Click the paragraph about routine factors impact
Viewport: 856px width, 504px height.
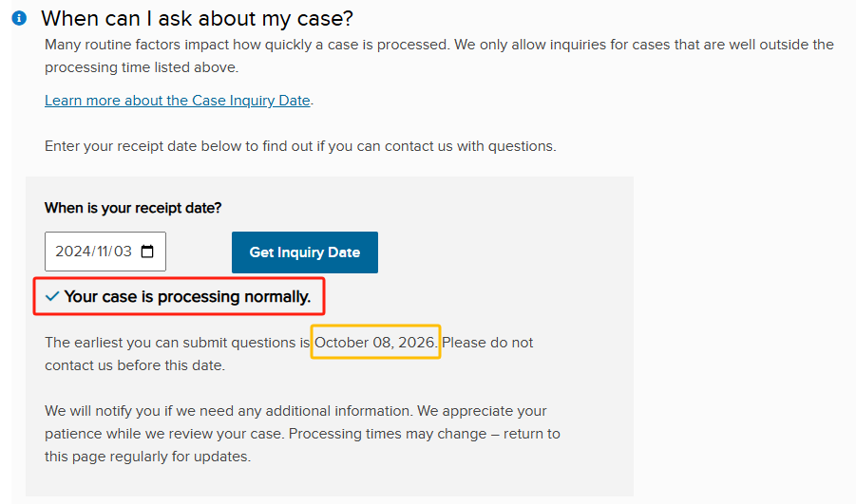point(440,56)
